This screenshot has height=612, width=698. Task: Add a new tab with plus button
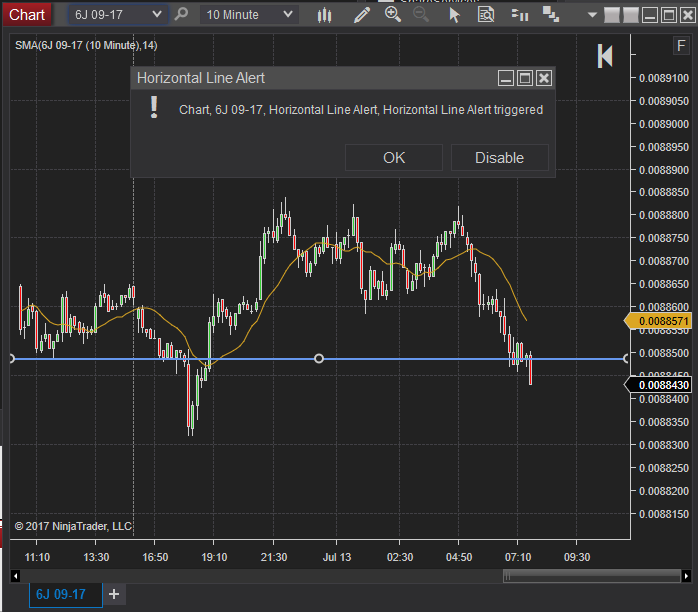(114, 594)
